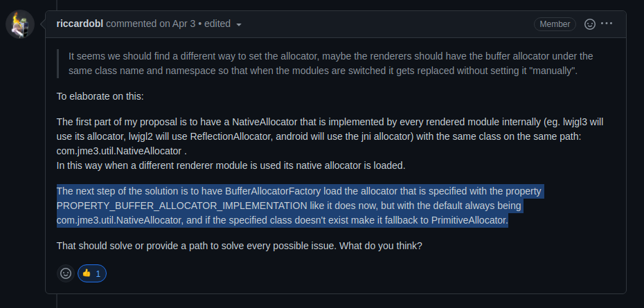
Task: Add reaction with smiley icon below comment
Action: coord(66,273)
